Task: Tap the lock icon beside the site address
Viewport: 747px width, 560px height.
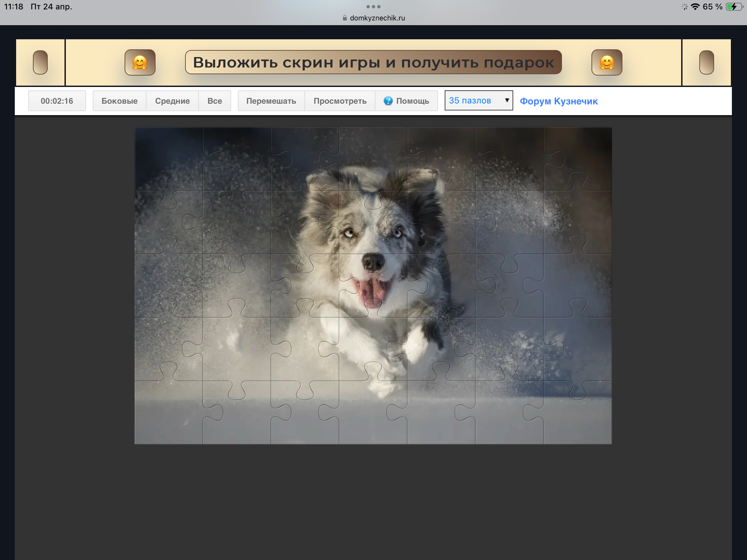Action: click(x=345, y=18)
